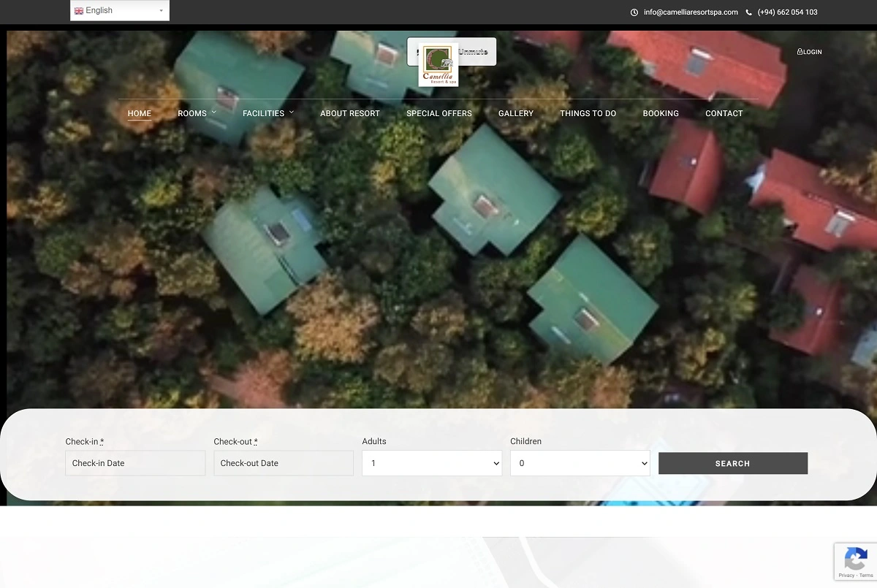
Task: Open the Children count dropdown
Action: 580,463
